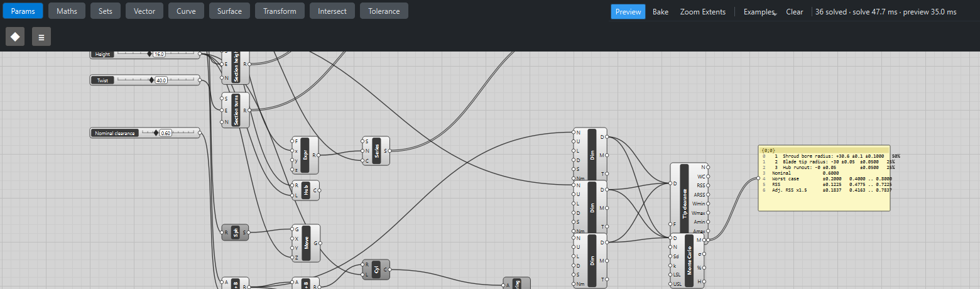Switch to the Curve tab

tap(186, 11)
